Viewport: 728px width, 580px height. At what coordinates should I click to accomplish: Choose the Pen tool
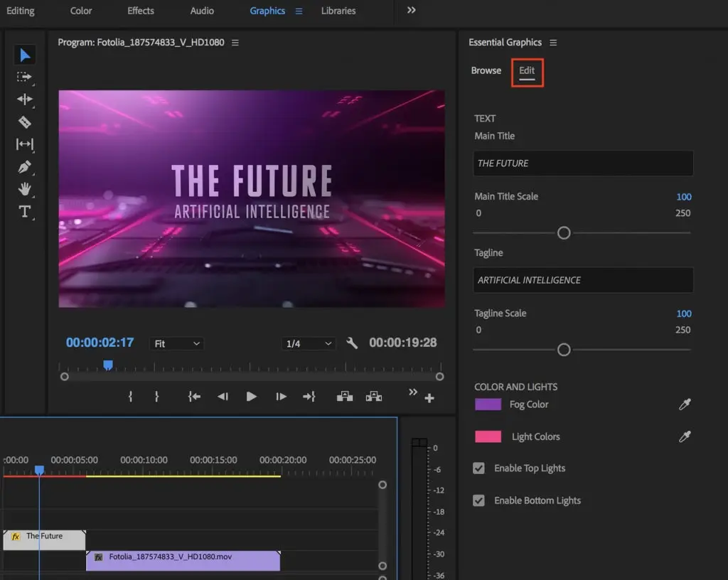coord(25,167)
